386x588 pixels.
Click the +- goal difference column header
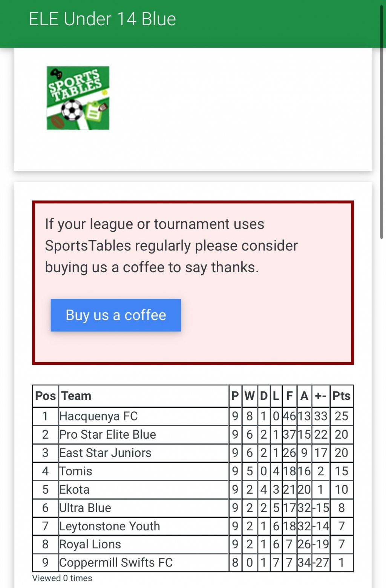click(320, 396)
